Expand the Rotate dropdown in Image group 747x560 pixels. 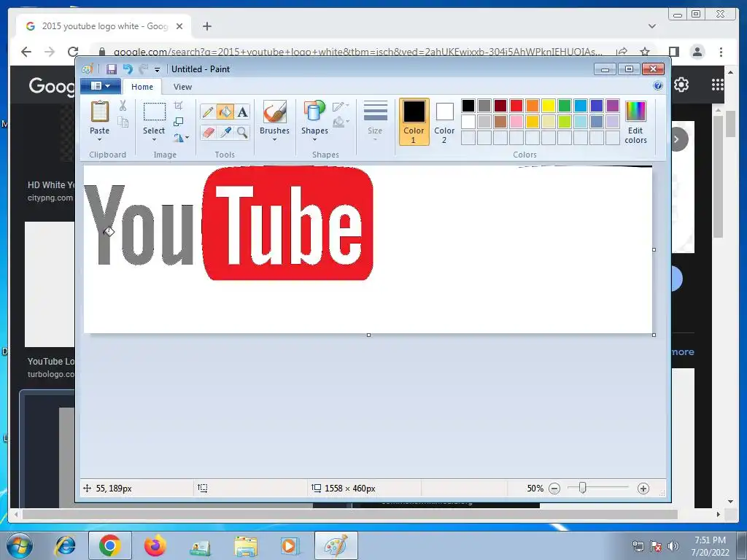coord(181,138)
